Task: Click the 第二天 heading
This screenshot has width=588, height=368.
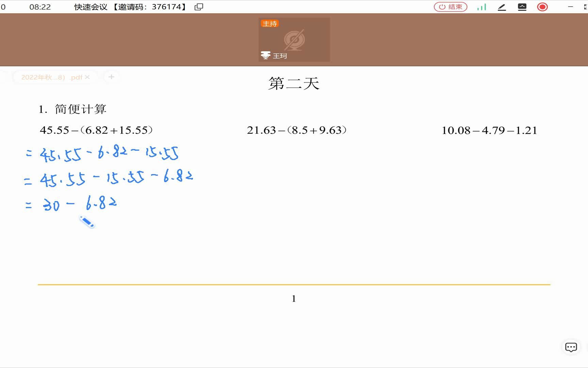Action: (x=294, y=83)
